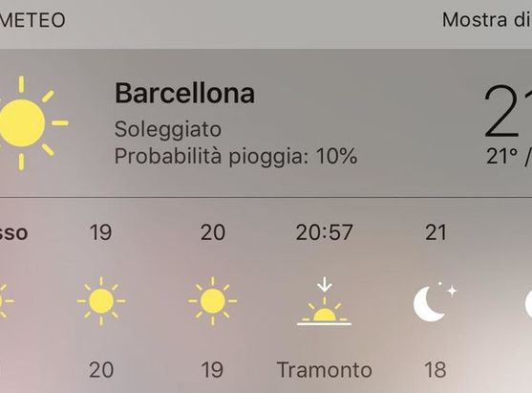The image size is (532, 393).
Task: Tap the Tramonto label
Action: point(325,369)
